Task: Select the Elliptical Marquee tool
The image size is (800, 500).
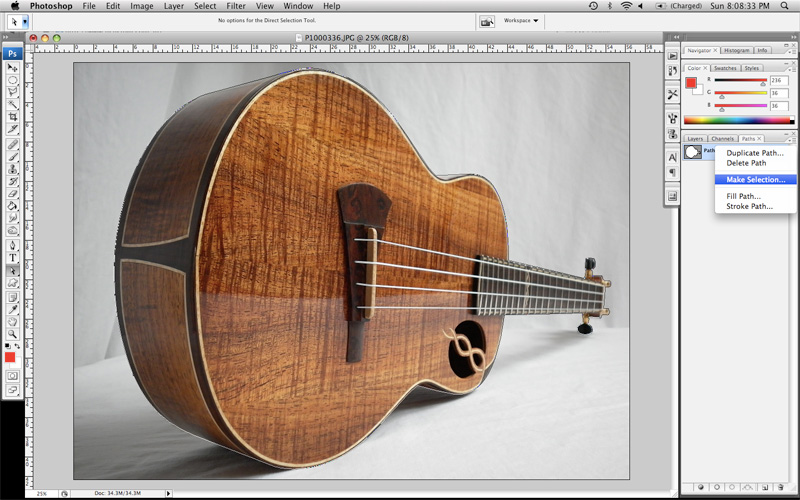Action: click(13, 80)
